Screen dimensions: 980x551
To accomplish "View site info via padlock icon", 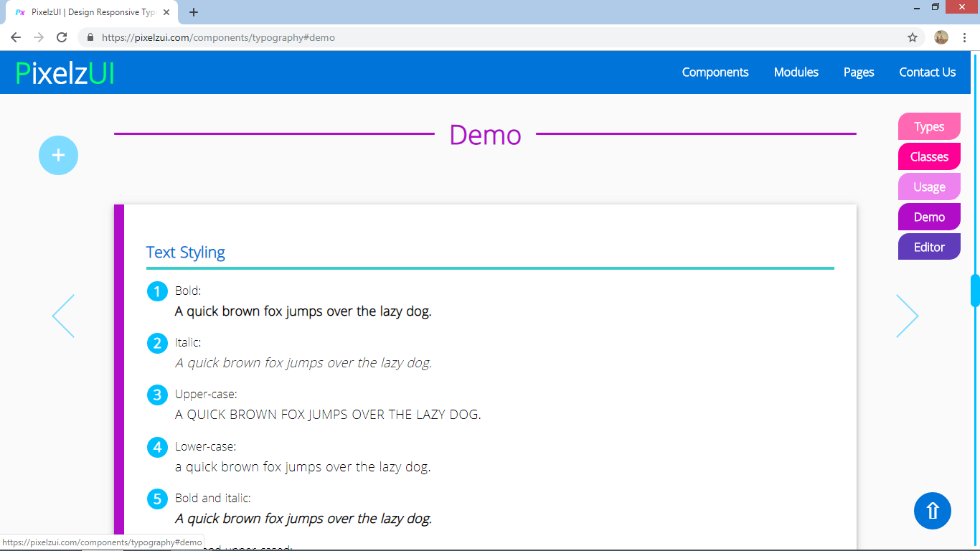I will pos(90,37).
